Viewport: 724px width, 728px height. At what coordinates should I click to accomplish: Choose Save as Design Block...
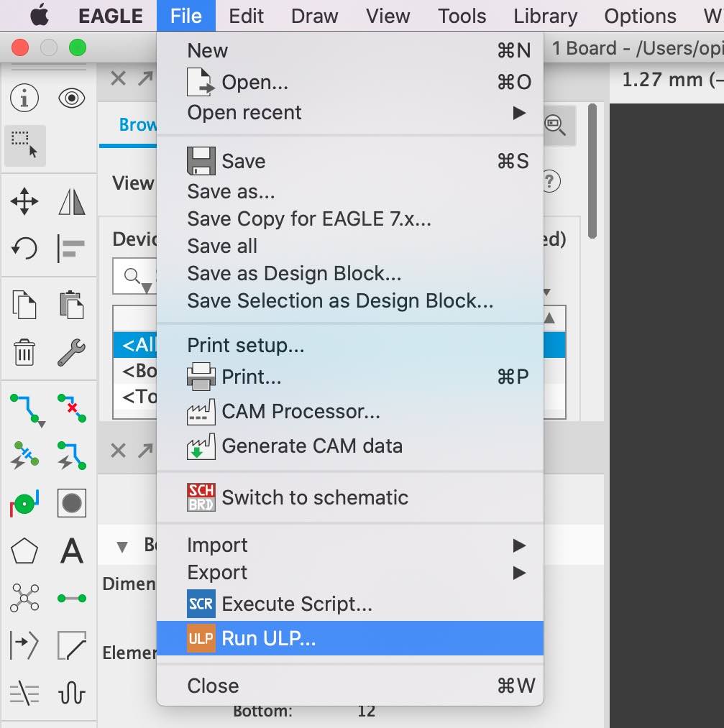click(349, 274)
